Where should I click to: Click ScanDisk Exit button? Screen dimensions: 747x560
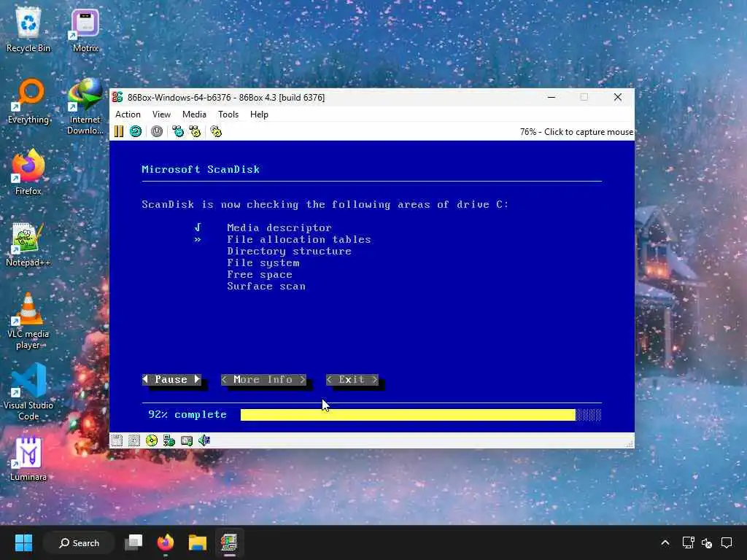pyautogui.click(x=352, y=379)
